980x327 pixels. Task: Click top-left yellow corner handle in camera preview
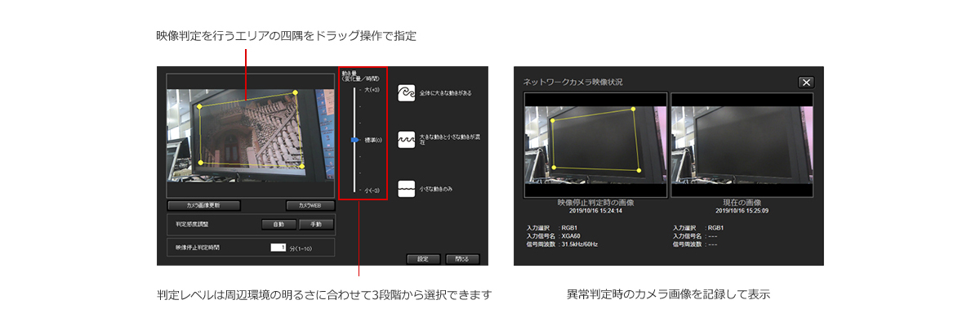(198, 105)
